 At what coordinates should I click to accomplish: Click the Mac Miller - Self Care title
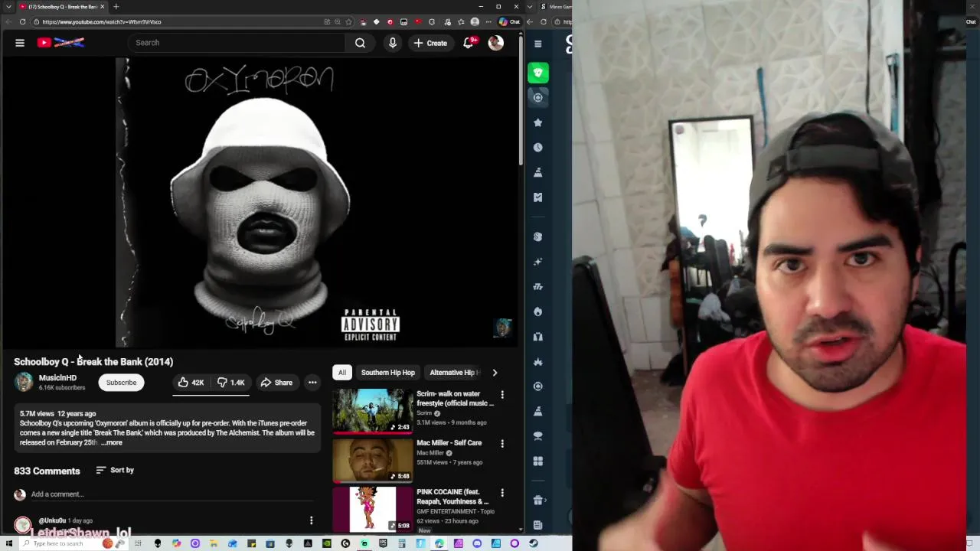click(449, 443)
